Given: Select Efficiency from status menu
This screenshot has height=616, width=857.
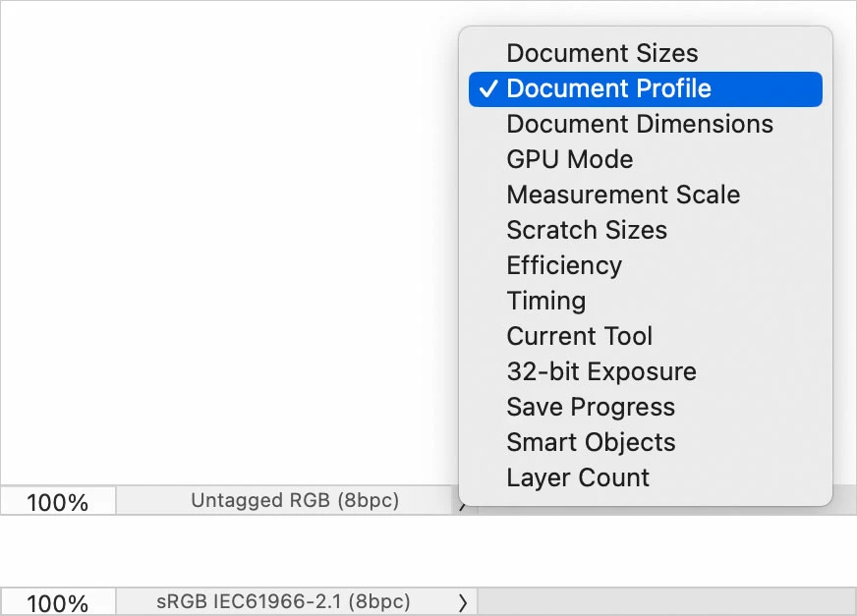Looking at the screenshot, I should click(x=564, y=265).
